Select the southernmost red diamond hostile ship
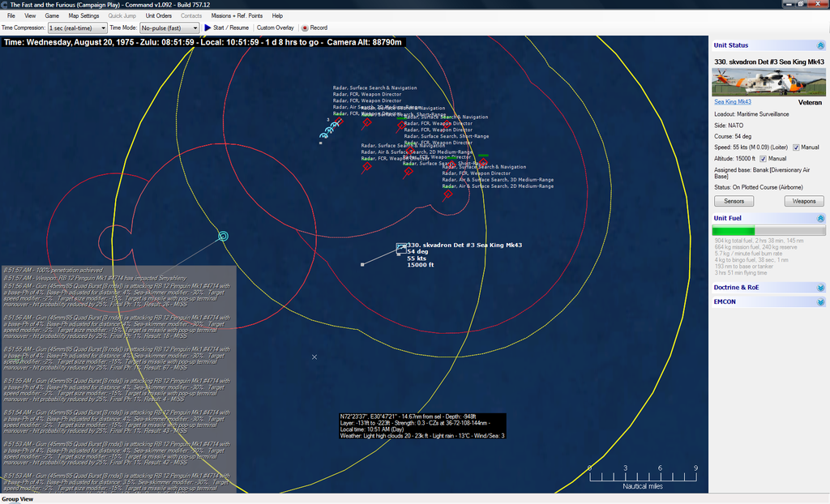This screenshot has height=504, width=830. coord(447,194)
